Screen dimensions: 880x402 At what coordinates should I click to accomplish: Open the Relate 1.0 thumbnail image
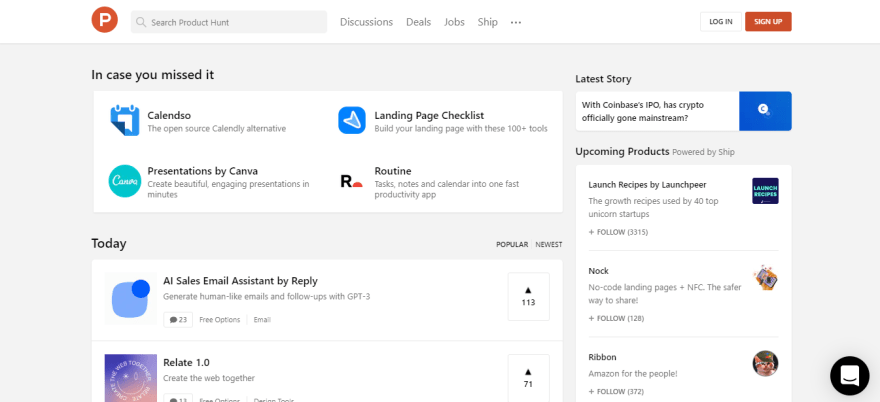[131, 378]
